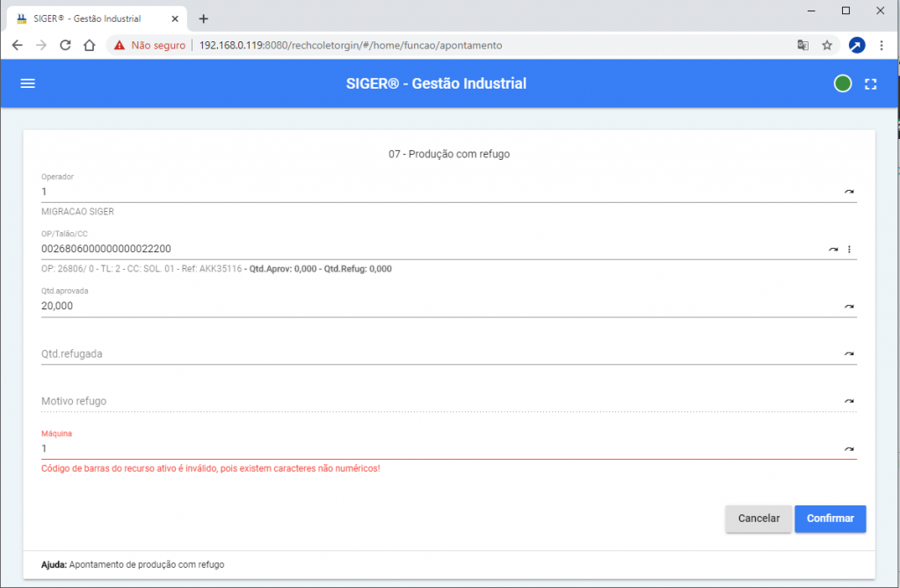Screen dimensions: 900x588
Task: Click the browser translate page icon
Action: 802,45
